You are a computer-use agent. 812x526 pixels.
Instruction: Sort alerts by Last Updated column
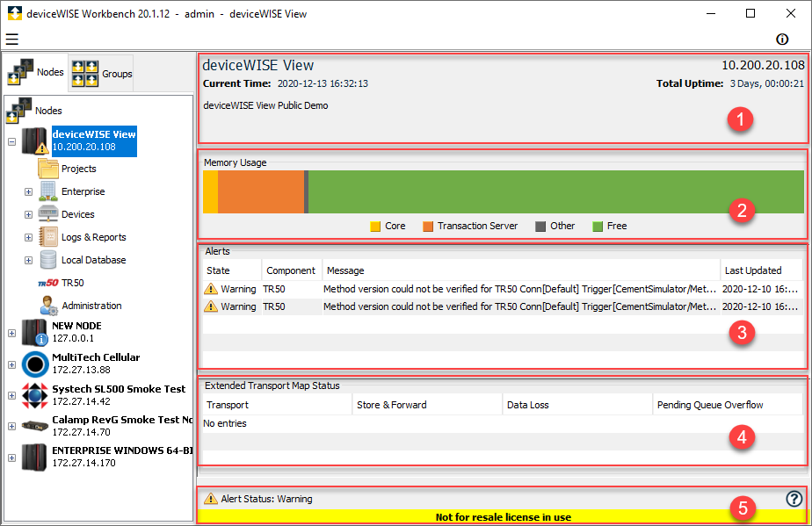[x=762, y=270]
